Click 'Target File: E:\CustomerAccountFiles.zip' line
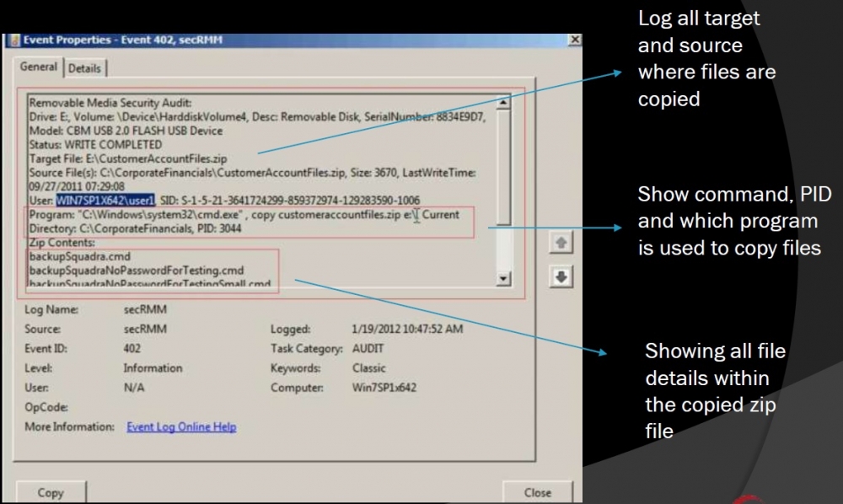The image size is (843, 504). point(128,158)
